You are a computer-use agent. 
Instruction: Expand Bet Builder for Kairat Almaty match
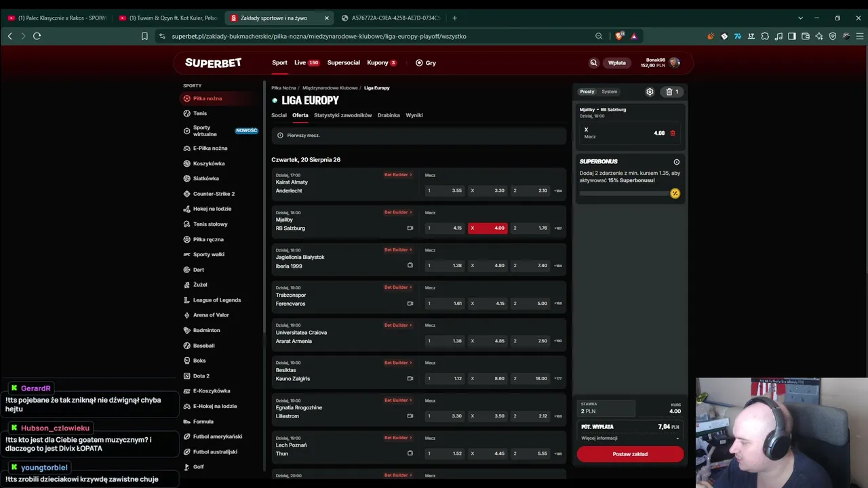point(398,175)
